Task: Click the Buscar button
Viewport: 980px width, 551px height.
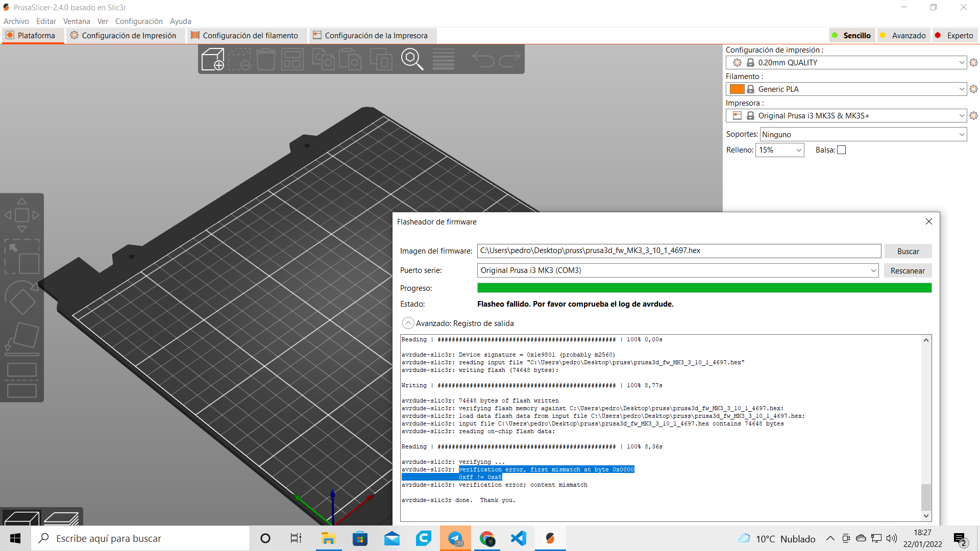Action: [908, 251]
